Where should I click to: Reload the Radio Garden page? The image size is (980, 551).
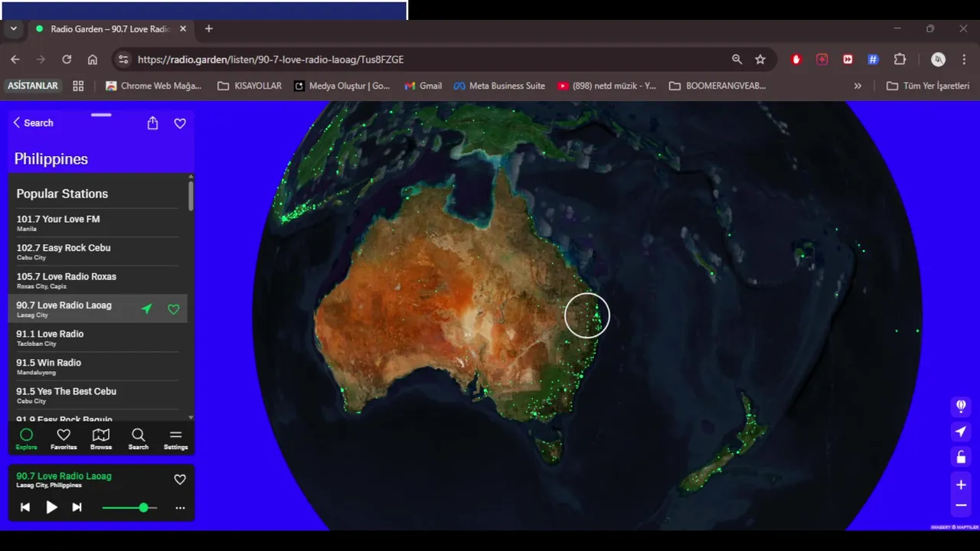click(x=67, y=60)
